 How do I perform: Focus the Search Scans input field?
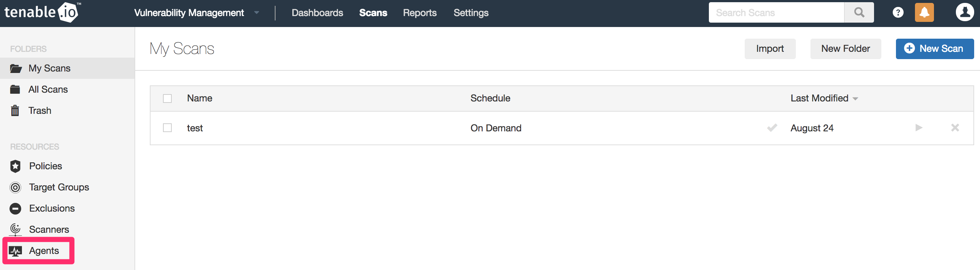tap(776, 12)
